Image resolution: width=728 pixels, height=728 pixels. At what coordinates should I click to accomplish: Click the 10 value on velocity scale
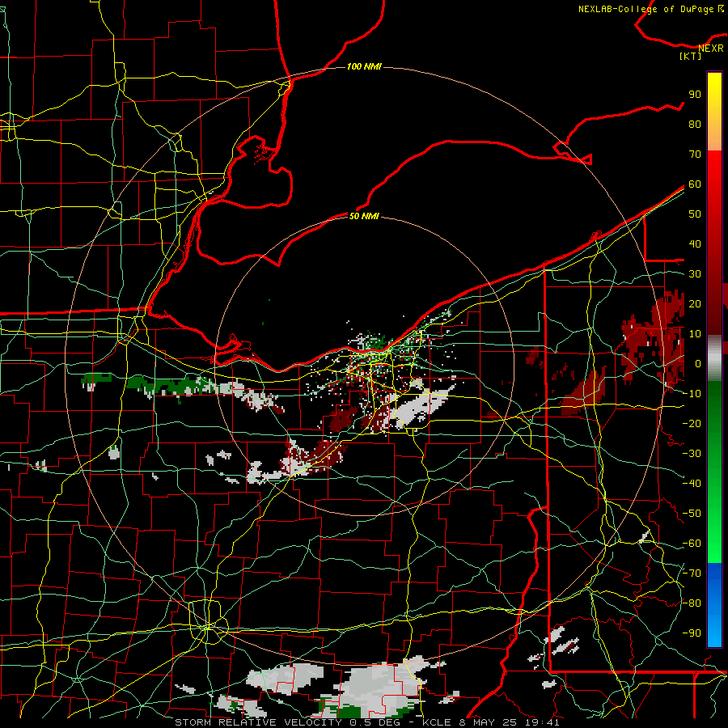[x=695, y=334]
